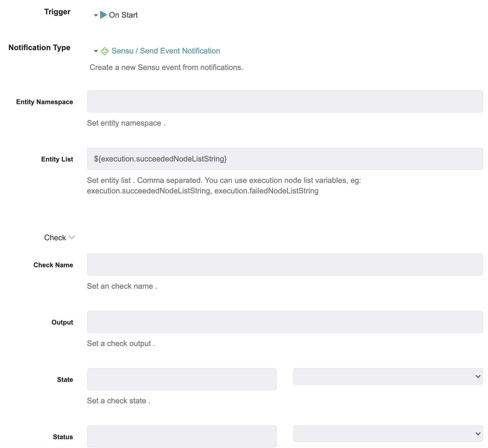Open the State select dropdown

pyautogui.click(x=388, y=376)
